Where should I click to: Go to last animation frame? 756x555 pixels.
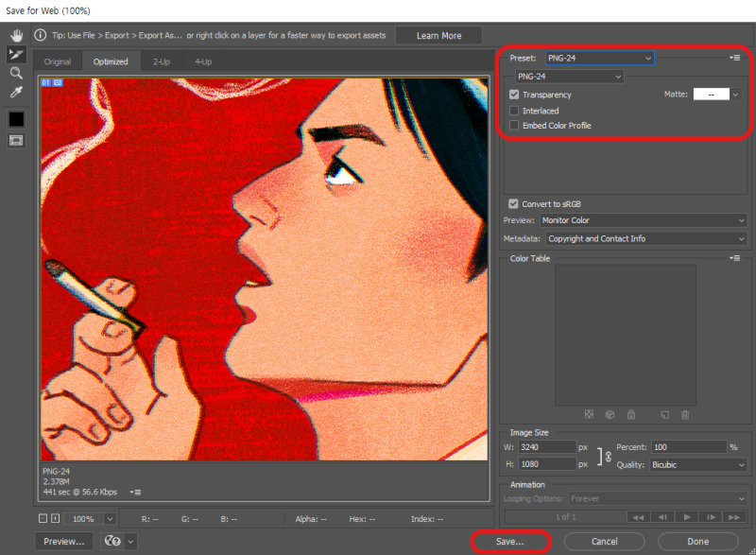[x=734, y=517]
